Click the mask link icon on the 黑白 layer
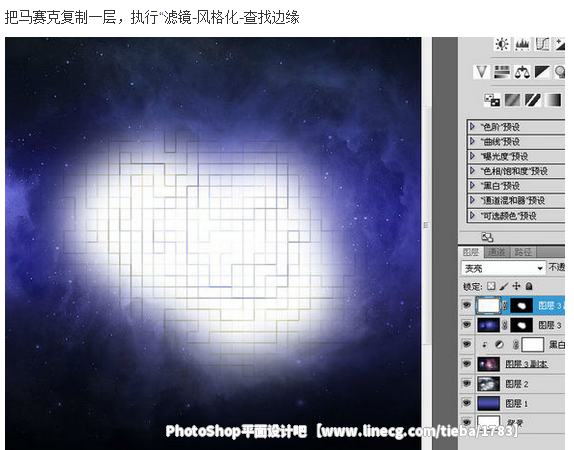This screenshot has height=450, width=574. pos(516,345)
